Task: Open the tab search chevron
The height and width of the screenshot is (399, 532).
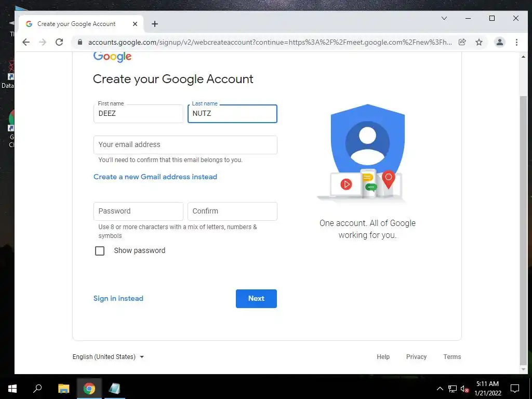Action: coord(444,18)
